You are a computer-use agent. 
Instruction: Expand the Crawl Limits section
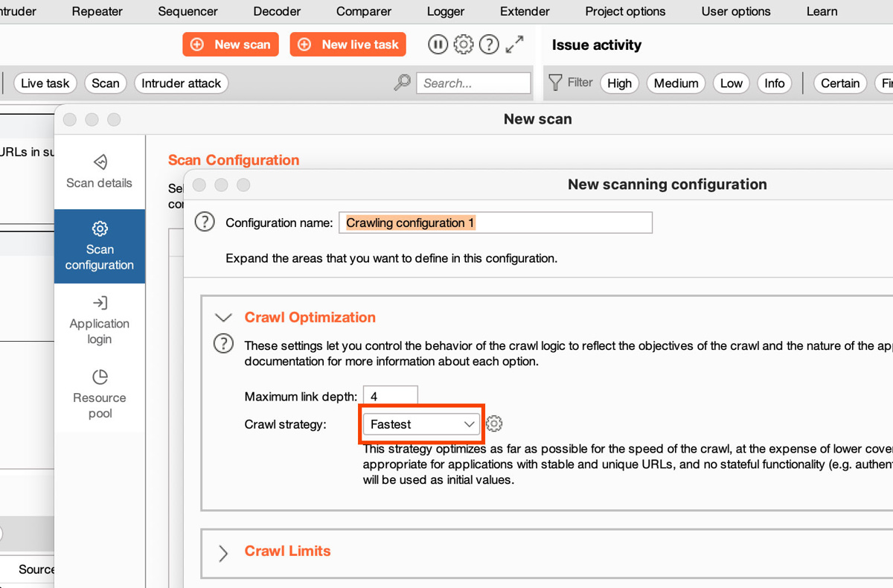[x=223, y=552]
